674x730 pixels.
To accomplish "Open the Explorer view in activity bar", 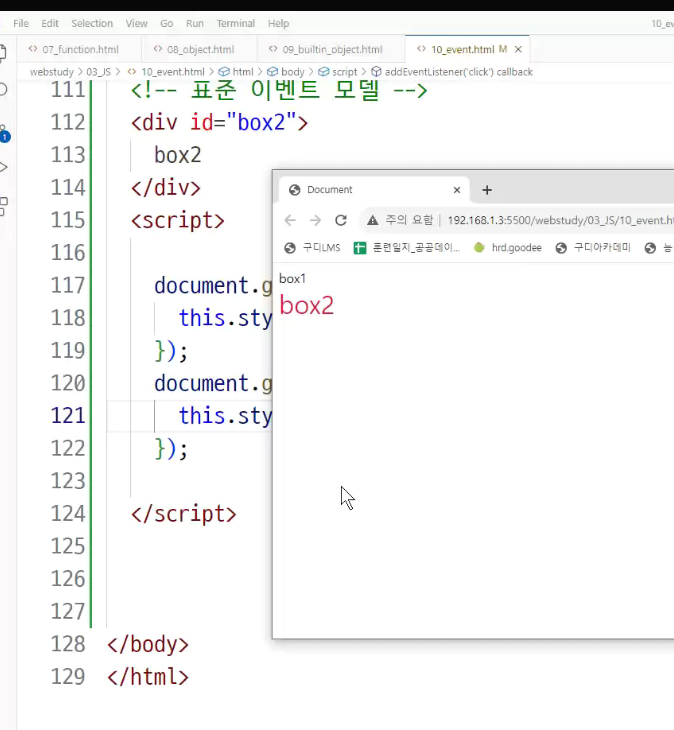I will pos(3,54).
